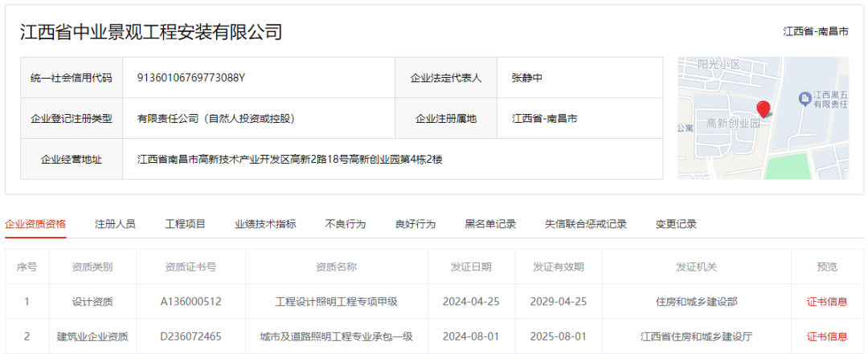Screen dimensions: 868x354
Task: Click the company name heading 江西省中业景观工程安装有限公司
Action: pyautogui.click(x=151, y=32)
